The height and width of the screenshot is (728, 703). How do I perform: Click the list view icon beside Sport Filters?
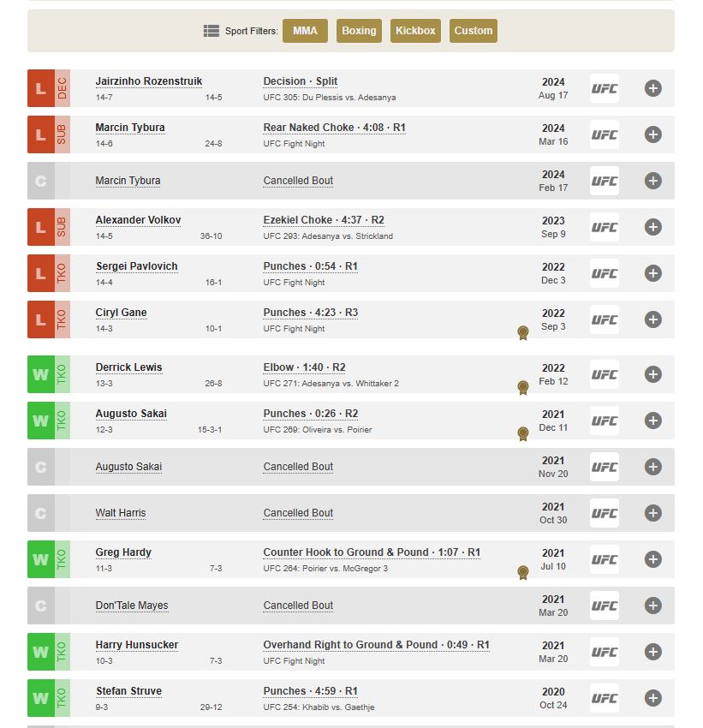[211, 31]
